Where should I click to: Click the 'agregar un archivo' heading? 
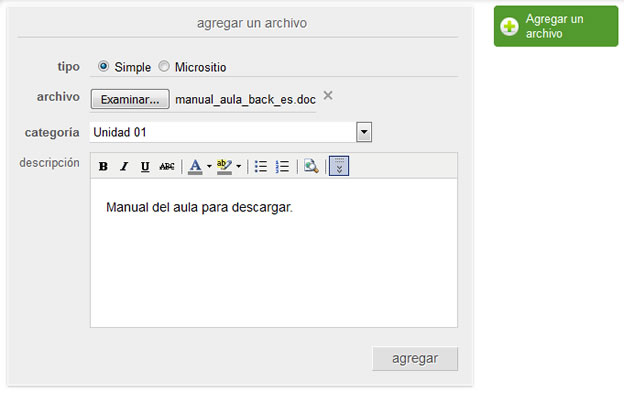[252, 23]
